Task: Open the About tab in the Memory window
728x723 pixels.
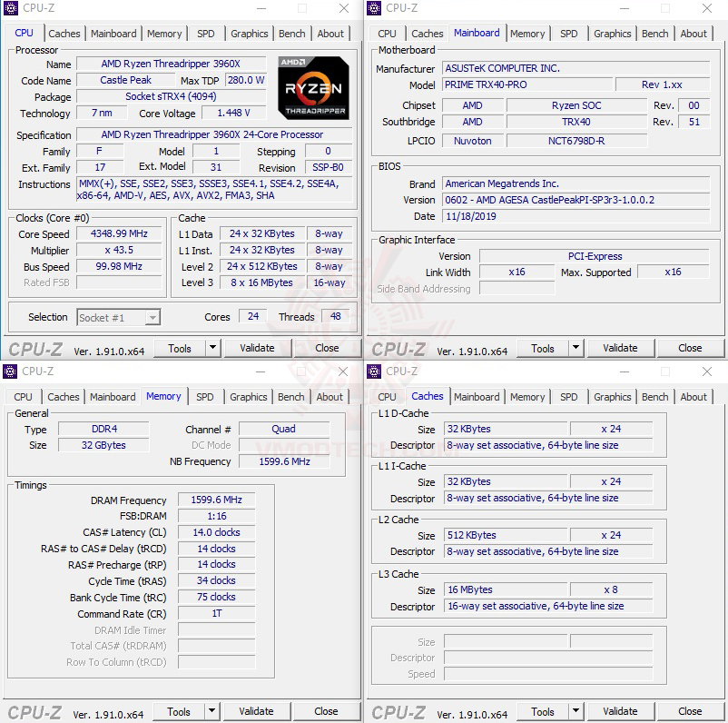Action: (x=330, y=397)
